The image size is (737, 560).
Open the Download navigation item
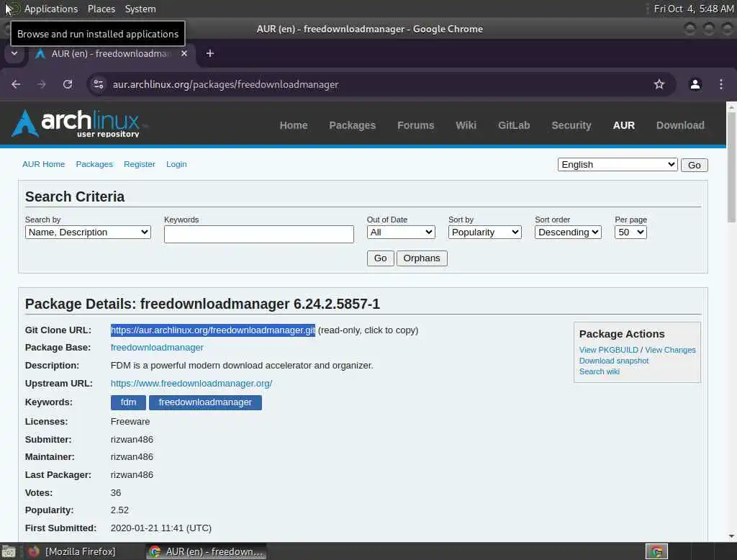pos(680,125)
